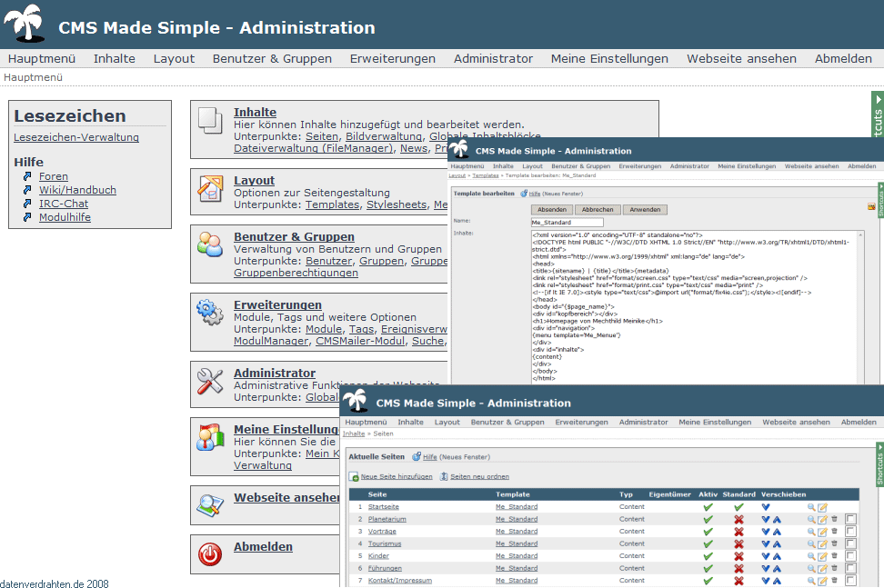Click the Absenden button
Viewport: 884px width, 588px height.
pos(552,210)
